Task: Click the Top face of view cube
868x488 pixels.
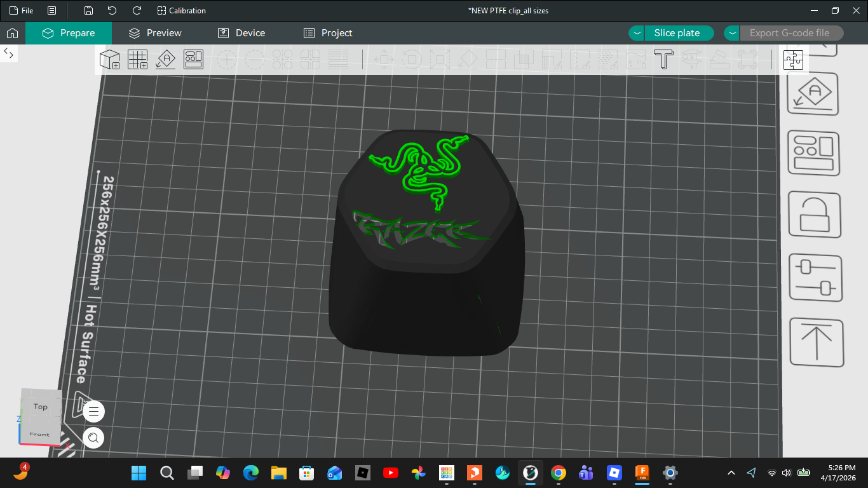Action: pyautogui.click(x=41, y=407)
